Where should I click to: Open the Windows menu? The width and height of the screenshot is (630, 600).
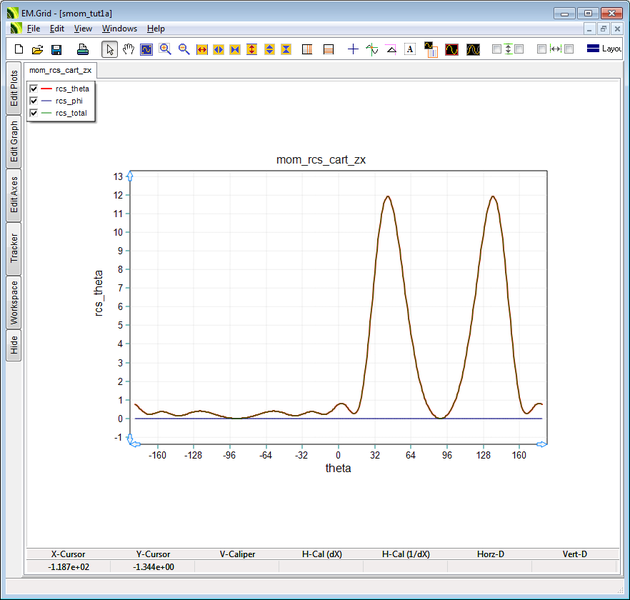pyautogui.click(x=119, y=29)
